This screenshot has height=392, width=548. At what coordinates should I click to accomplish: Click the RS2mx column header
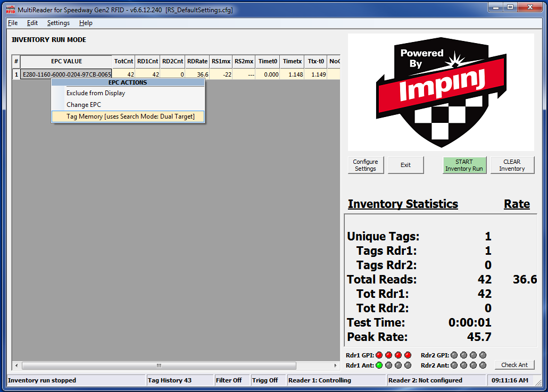[244, 62]
